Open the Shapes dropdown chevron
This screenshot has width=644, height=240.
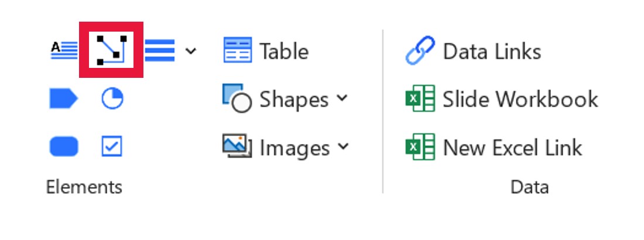(x=342, y=98)
